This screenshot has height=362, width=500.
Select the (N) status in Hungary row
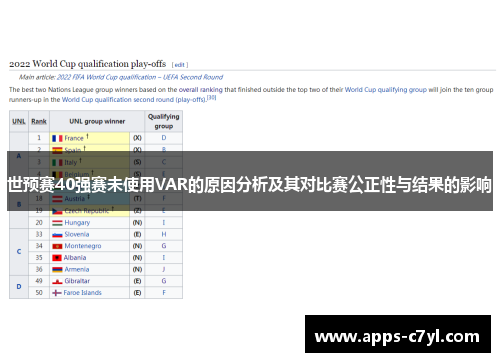pos(137,222)
